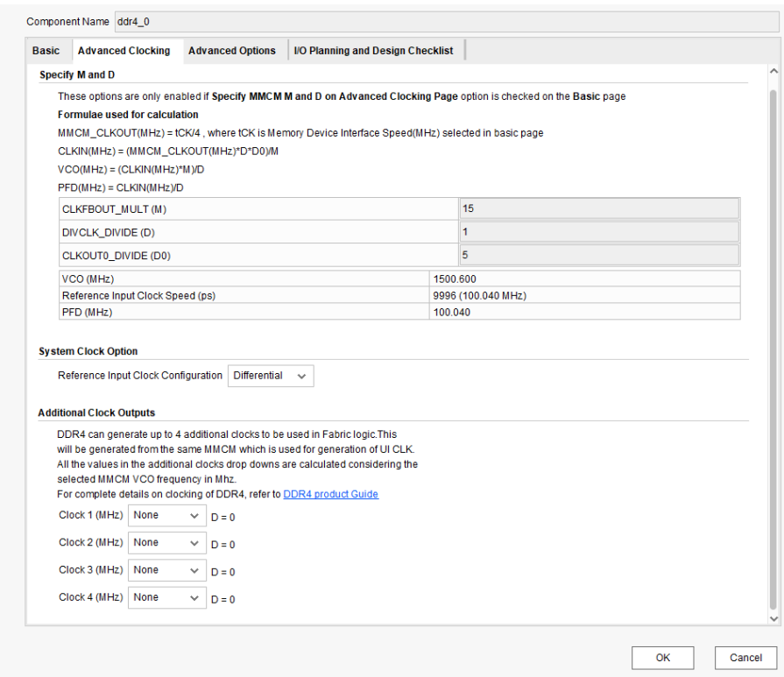This screenshot has width=784, height=677.
Task: Click the DIVCLK_DIVIDE (D) value field
Action: pyautogui.click(x=599, y=232)
